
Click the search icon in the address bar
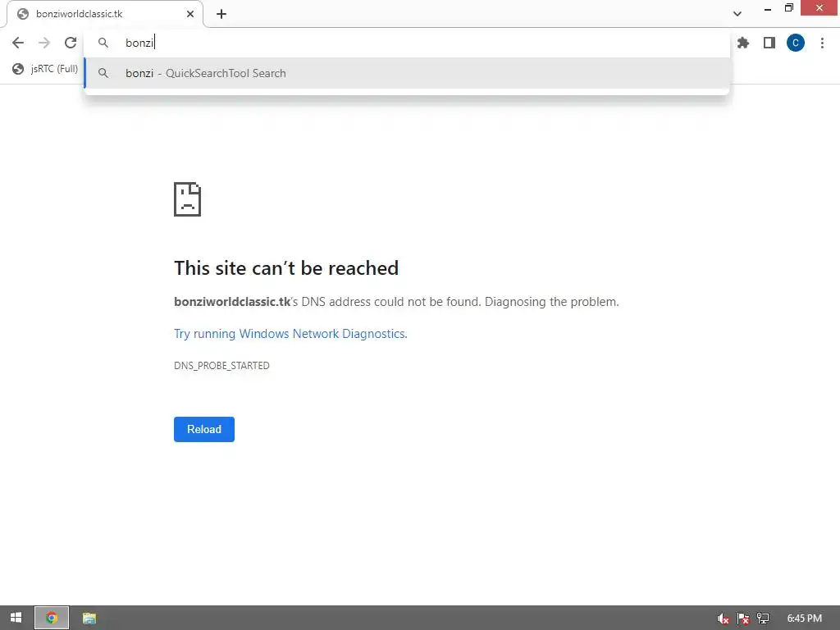click(103, 43)
